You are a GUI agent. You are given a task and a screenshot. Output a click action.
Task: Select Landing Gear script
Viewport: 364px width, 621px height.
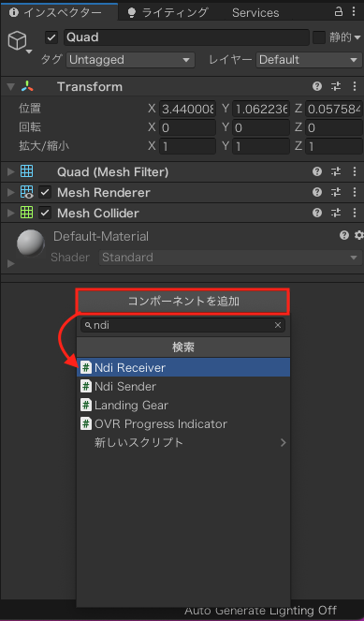183,406
